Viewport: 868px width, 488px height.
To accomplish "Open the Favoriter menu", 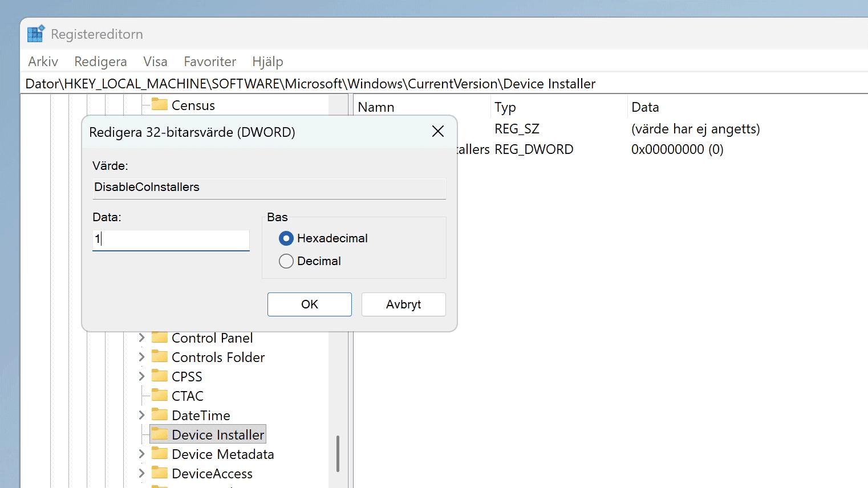I will point(210,62).
